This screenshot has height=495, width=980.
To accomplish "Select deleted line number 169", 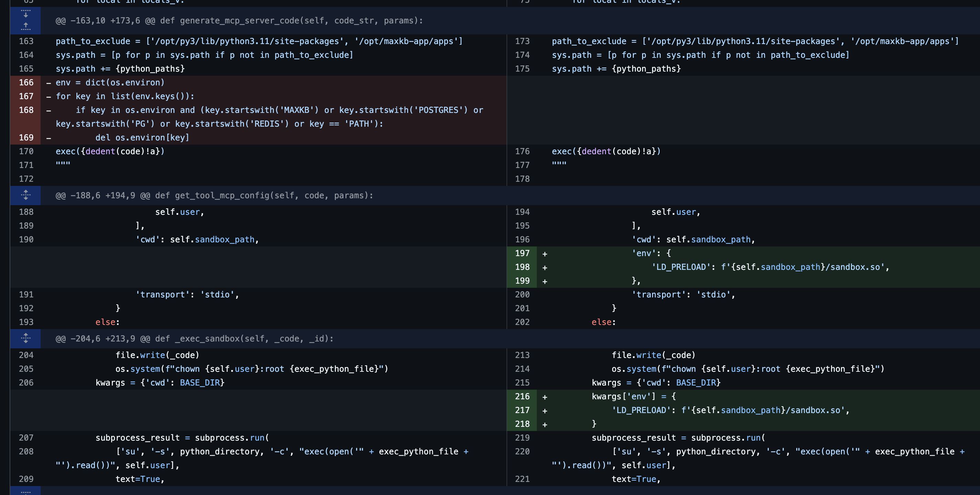I will click(x=26, y=137).
